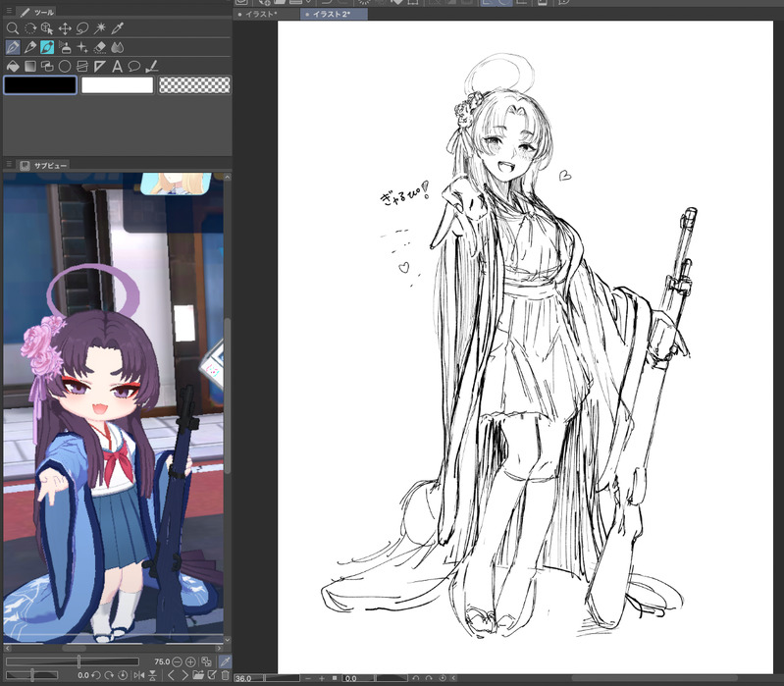Viewport: 784px width, 686px height.
Task: Open the Tool palette hamburger menu
Action: coord(9,11)
